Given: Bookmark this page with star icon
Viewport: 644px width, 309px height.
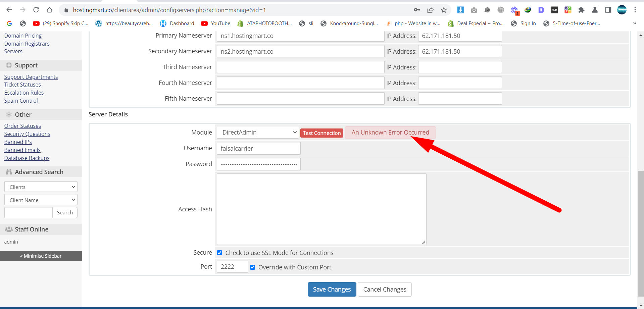Looking at the screenshot, I should (x=444, y=10).
